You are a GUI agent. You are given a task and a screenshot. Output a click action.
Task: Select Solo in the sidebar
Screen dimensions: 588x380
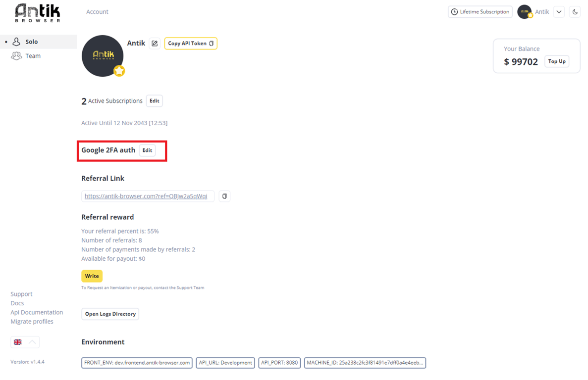pos(39,42)
